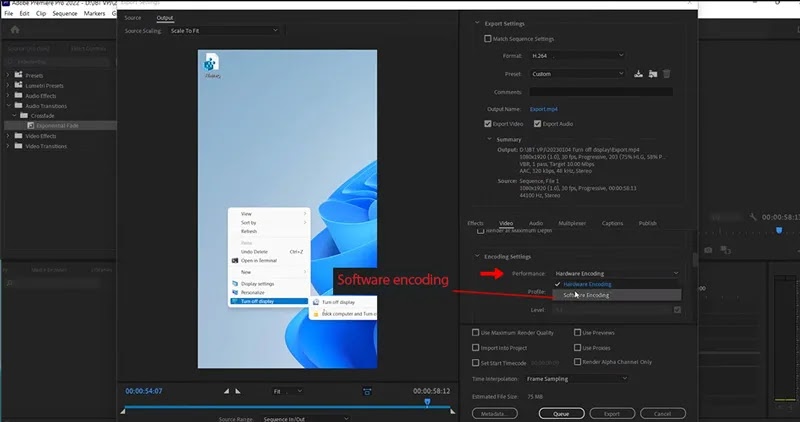Toggle the checkbox beside the Level field
The width and height of the screenshot is (800, 422).
click(677, 310)
